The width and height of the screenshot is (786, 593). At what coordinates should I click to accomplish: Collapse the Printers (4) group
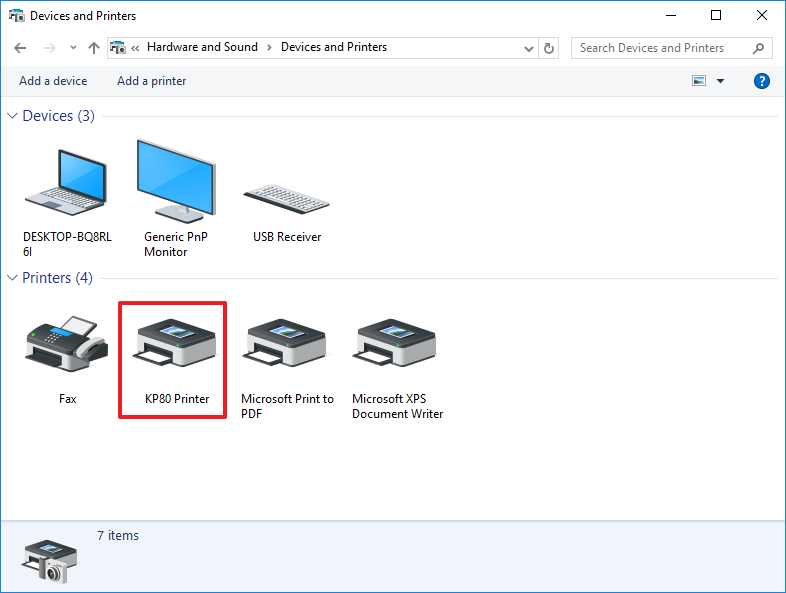[x=13, y=278]
